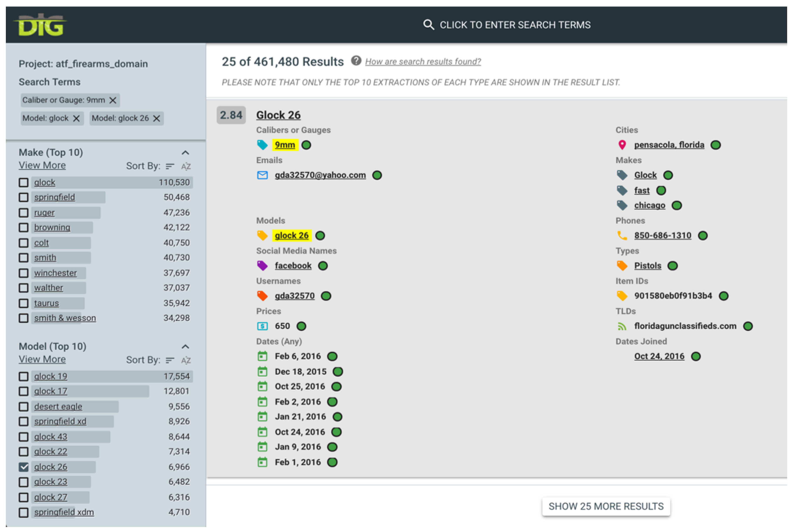This screenshot has height=532, width=793.
Task: Open 'How are search results found?' link
Action: (x=423, y=61)
